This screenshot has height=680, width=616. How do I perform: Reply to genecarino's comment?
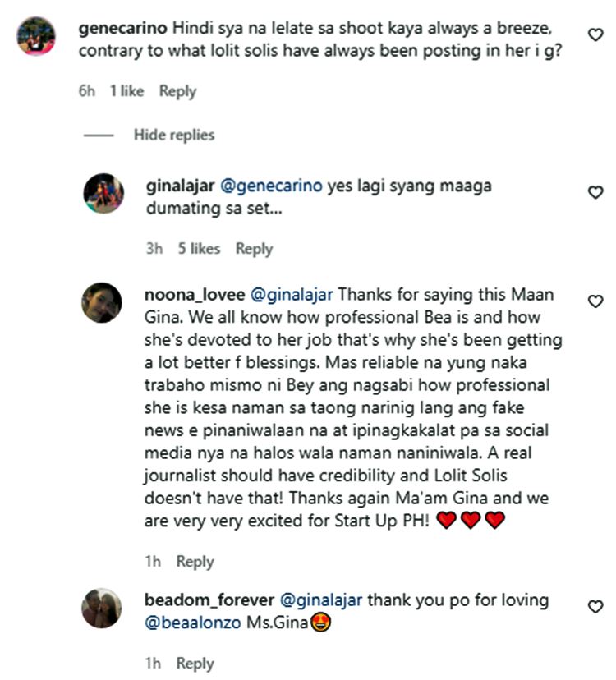coord(177,91)
